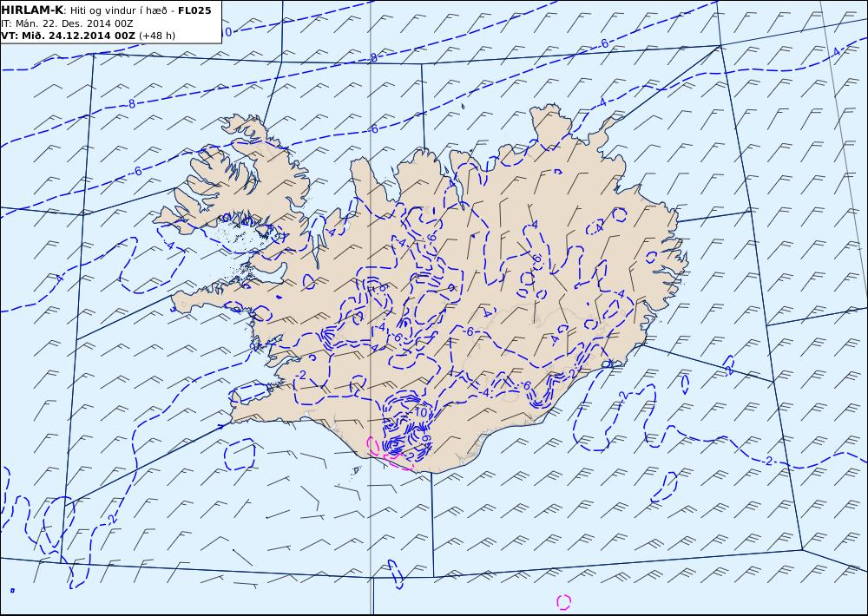This screenshot has width=868, height=616.
Task: Click the HIRLAM-K model name in title box
Action: tap(31, 10)
